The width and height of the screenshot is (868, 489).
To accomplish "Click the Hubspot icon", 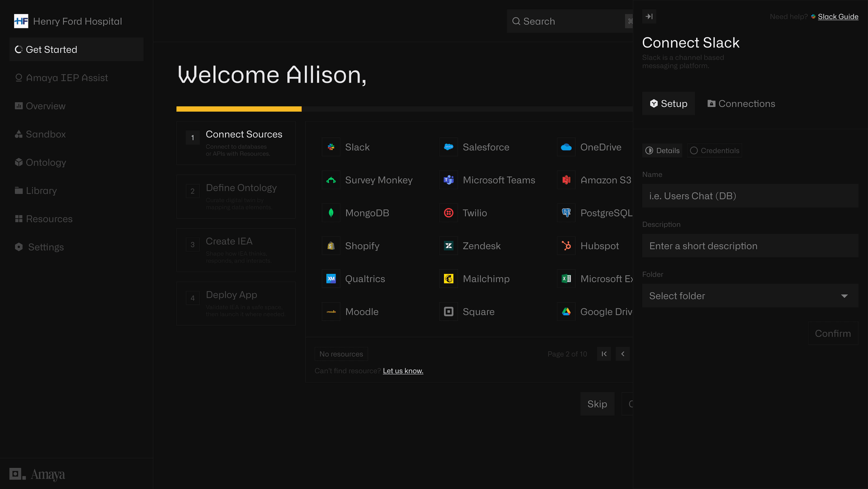I will (566, 246).
